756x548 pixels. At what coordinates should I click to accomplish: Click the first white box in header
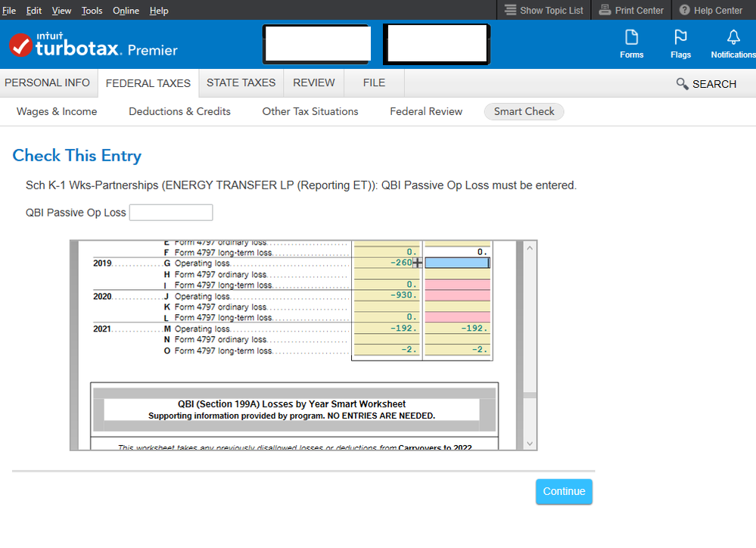[317, 44]
